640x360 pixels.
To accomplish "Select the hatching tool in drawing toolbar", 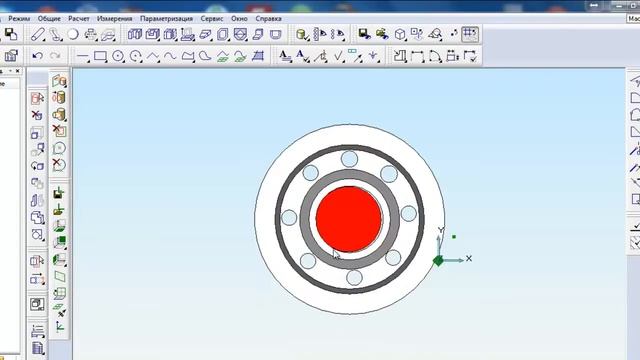I will (x=258, y=56).
